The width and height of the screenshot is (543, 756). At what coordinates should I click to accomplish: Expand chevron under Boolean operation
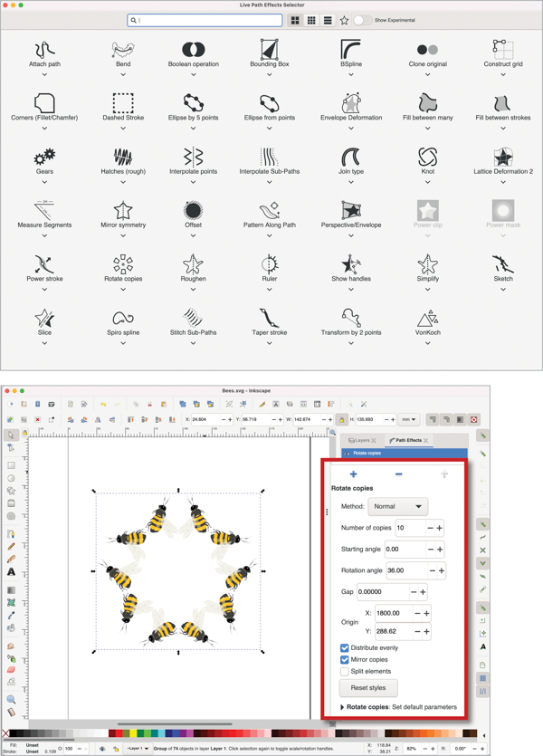(x=193, y=75)
